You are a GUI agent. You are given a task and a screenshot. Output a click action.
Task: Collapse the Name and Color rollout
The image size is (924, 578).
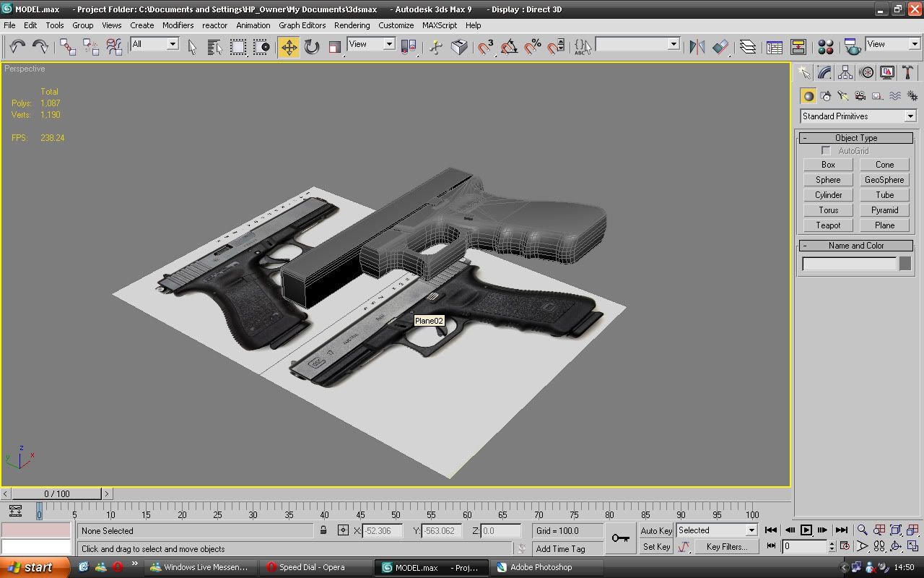click(856, 246)
